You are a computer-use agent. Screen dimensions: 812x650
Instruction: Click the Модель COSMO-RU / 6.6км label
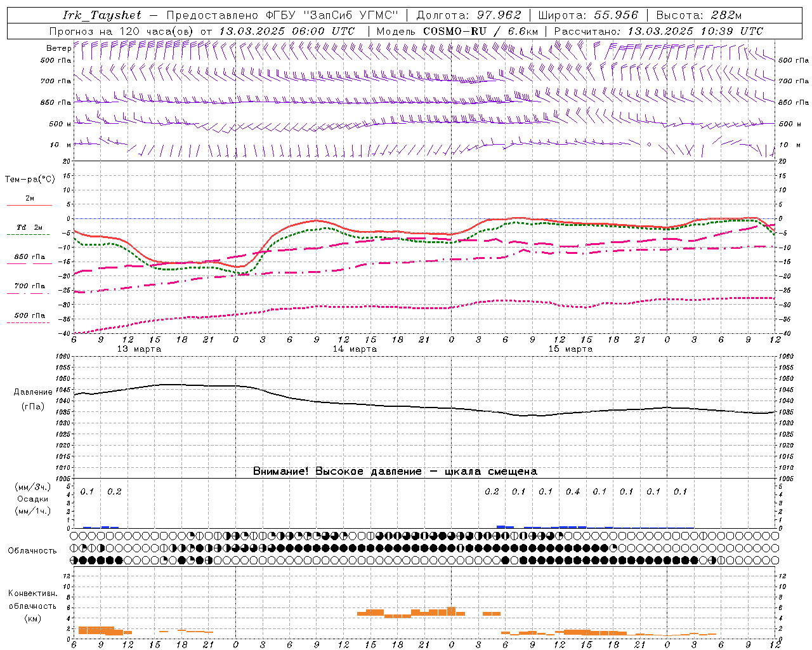(x=457, y=31)
